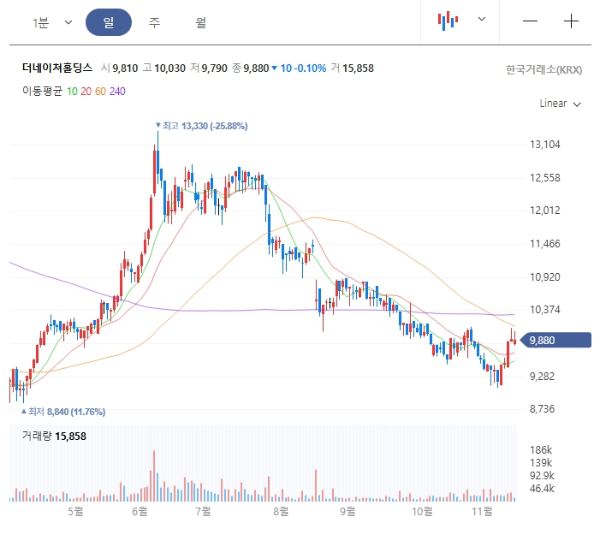Click the 11,466 price axis label
Image resolution: width=600 pixels, height=543 pixels.
click(x=545, y=244)
